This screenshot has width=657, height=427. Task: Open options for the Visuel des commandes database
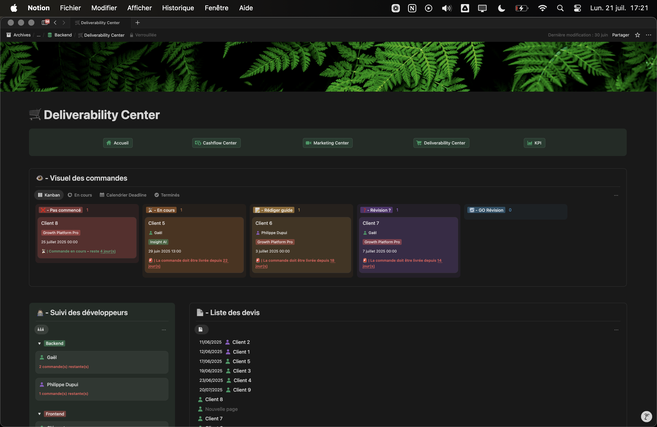pos(616,195)
